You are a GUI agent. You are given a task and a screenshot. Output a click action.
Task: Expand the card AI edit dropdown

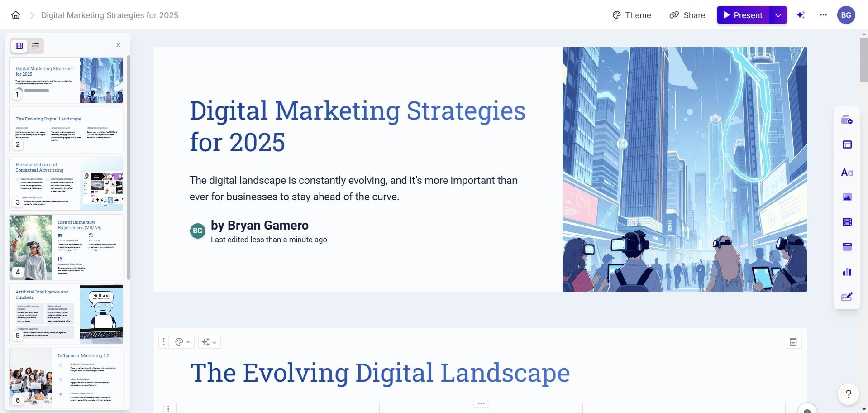pos(209,342)
